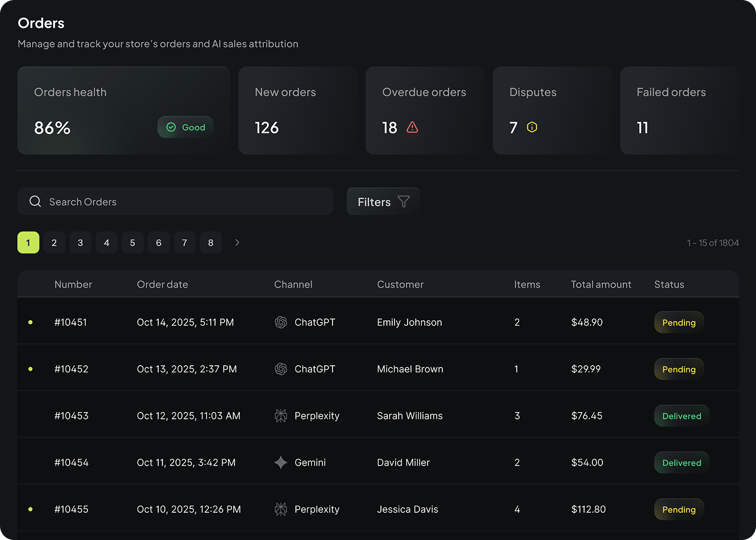Click the magnifier icon in search bar
Screen dimensions: 756x540
35,201
